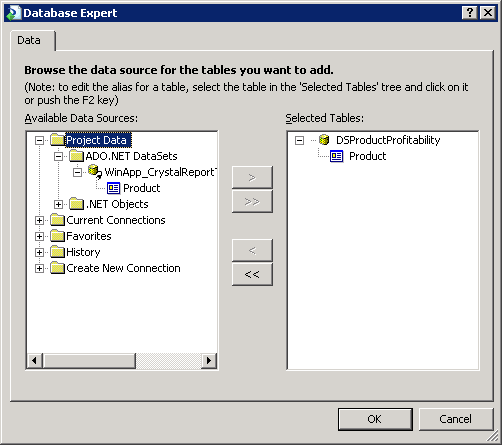The height and width of the screenshot is (445, 502).
Task: Click the remove single table (<) button
Action: 252,250
